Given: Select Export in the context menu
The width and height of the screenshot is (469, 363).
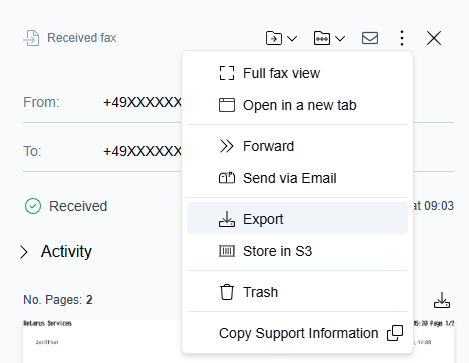Looking at the screenshot, I should point(297,219).
